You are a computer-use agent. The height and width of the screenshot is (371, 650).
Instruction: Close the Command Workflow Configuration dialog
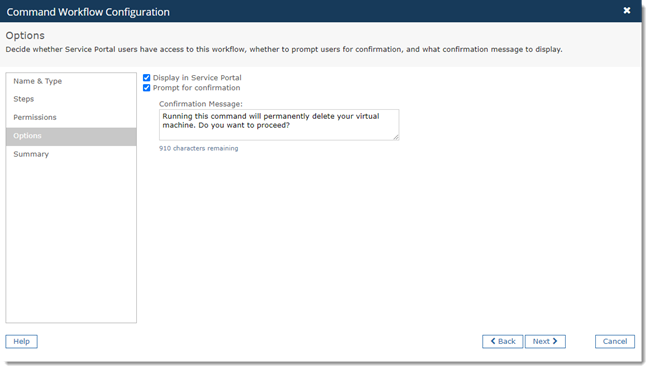tap(627, 10)
